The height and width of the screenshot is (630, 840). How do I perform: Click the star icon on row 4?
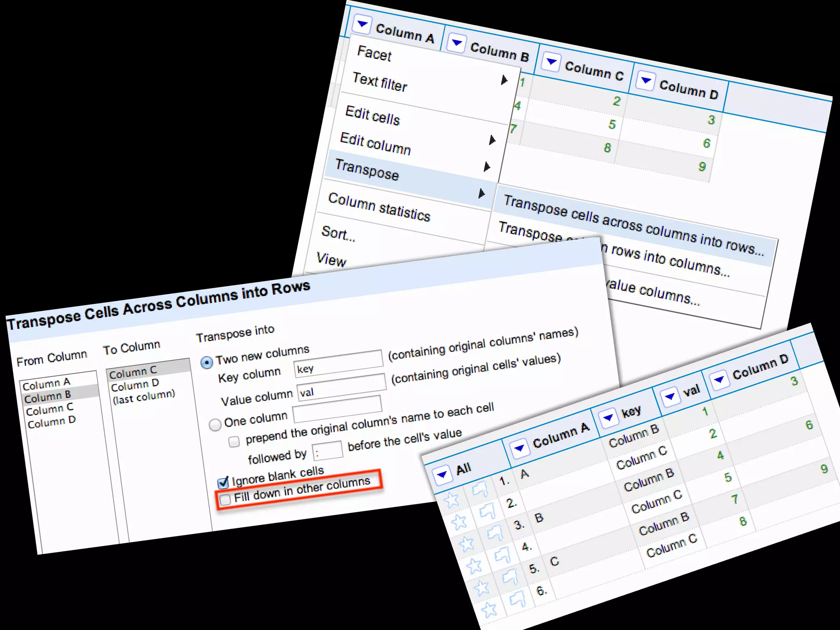pyautogui.click(x=474, y=566)
